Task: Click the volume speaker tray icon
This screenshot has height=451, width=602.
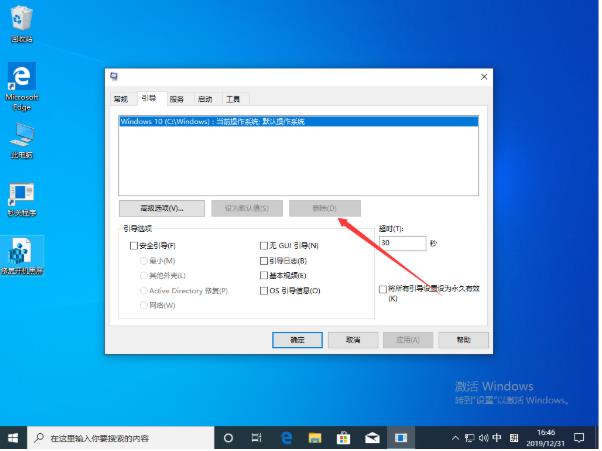Action: coord(483,438)
